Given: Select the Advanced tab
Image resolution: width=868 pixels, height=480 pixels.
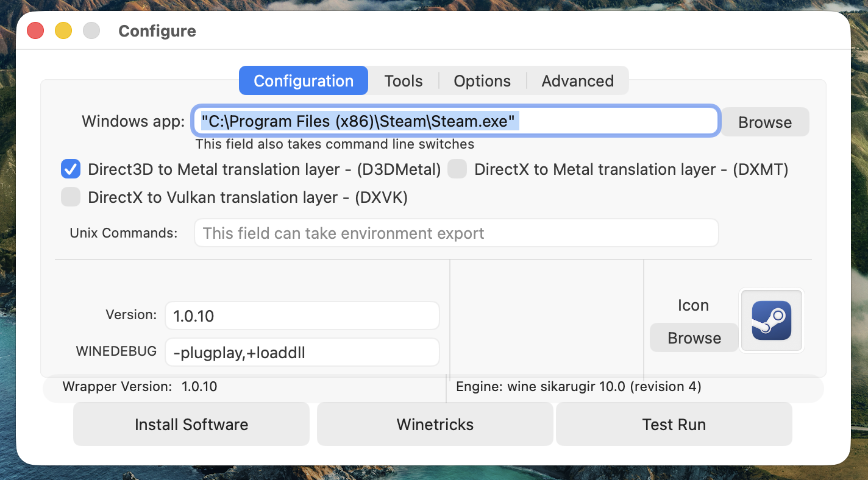Looking at the screenshot, I should click(x=576, y=80).
